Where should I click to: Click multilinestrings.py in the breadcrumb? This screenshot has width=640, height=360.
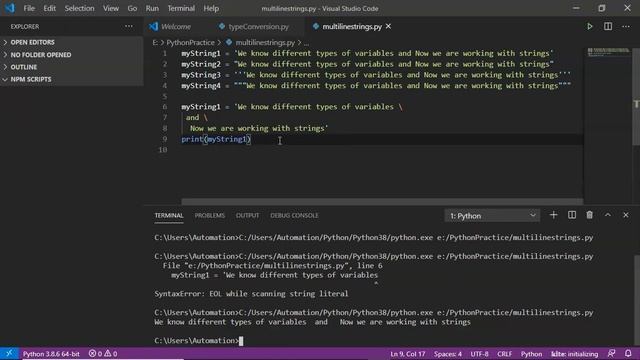tap(265, 42)
